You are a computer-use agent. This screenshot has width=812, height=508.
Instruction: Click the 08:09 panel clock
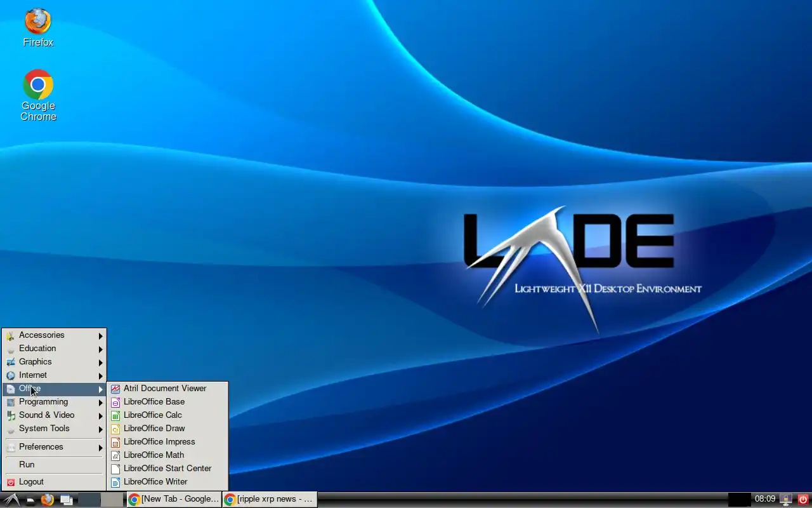[765, 500]
